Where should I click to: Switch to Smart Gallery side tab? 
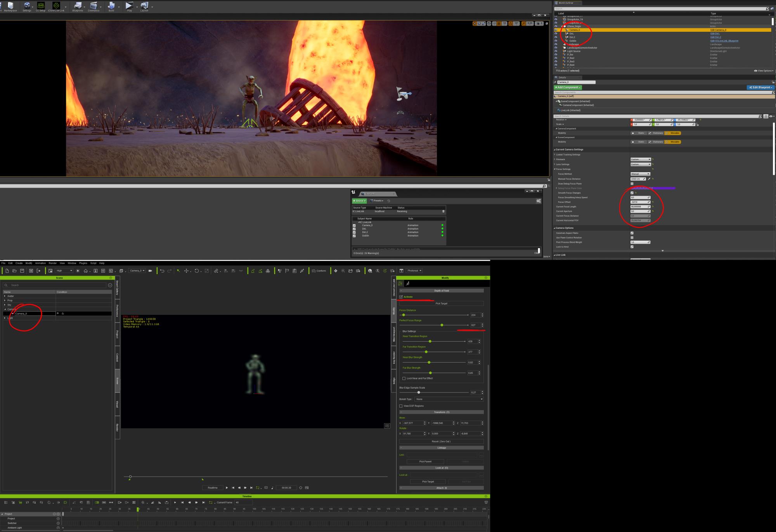[x=117, y=288]
